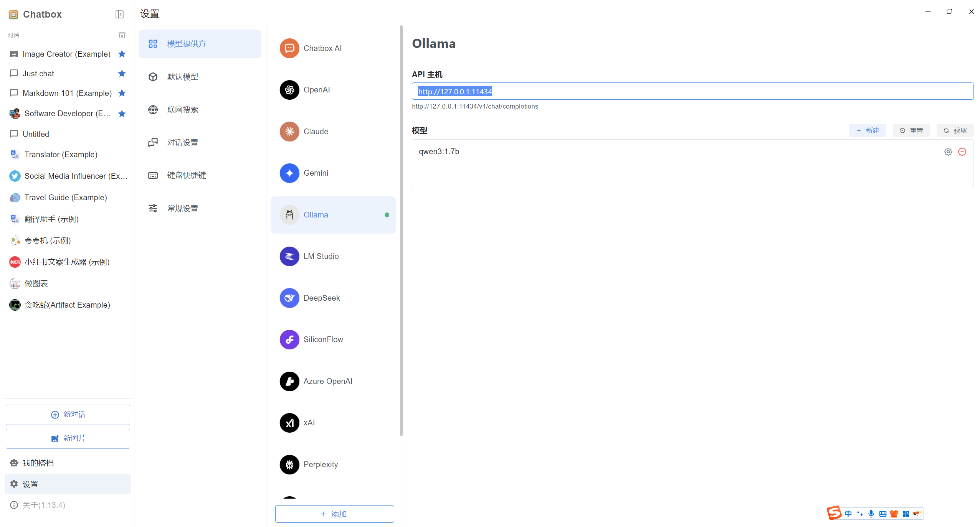Click the endpoint URL text under API host
This screenshot has width=980, height=527.
point(475,106)
